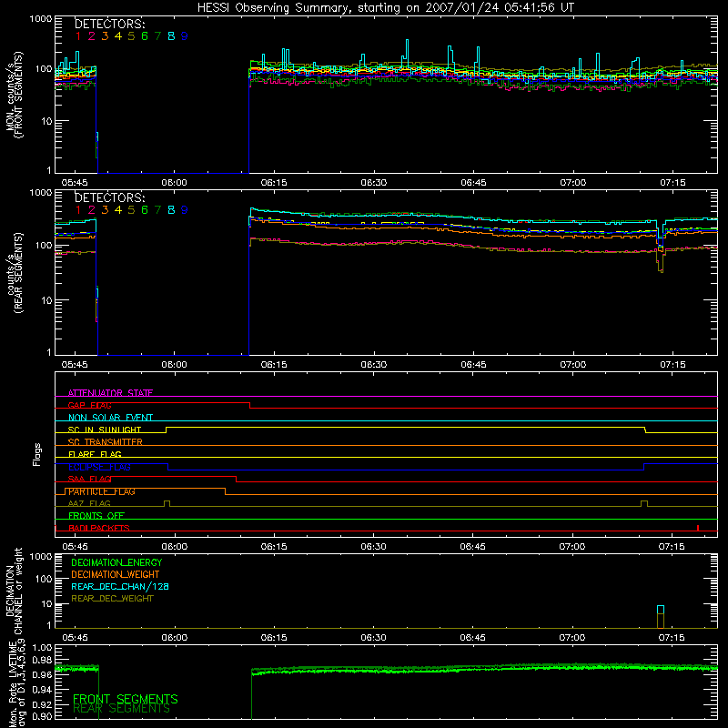Click the front segments panel y-axis title

pyautogui.click(x=14, y=95)
